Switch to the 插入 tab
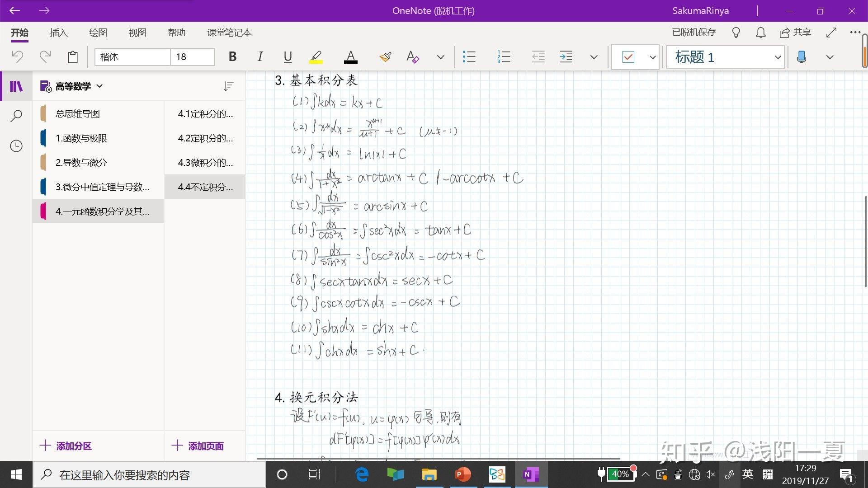This screenshot has width=868, height=488. click(58, 33)
